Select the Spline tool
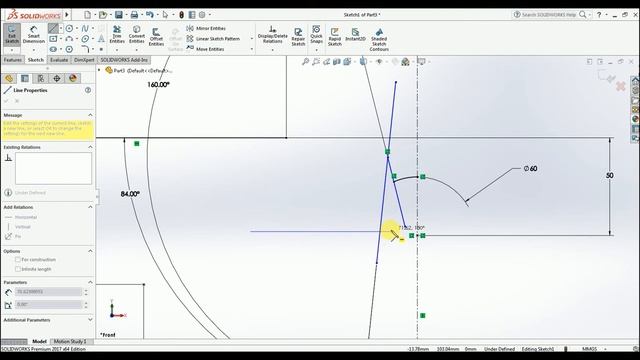Screen dimensions: 640x360 pyautogui.click(x=85, y=28)
